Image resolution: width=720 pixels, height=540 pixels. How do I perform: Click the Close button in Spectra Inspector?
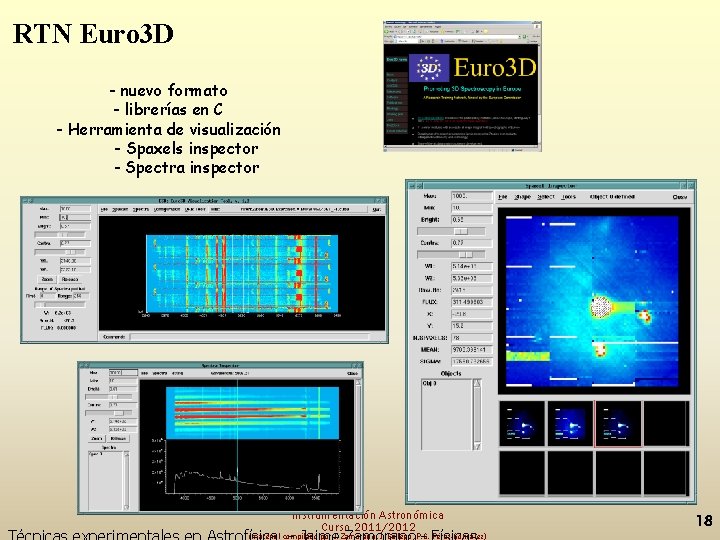352,373
